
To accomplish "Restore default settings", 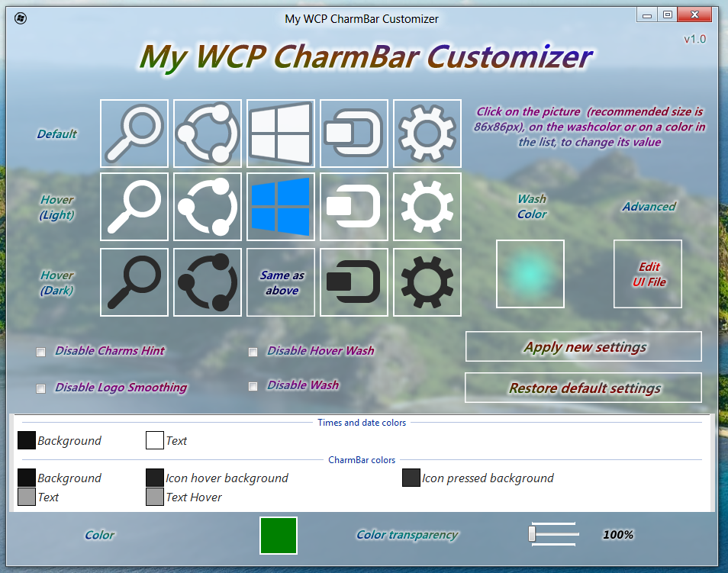I will [x=583, y=388].
